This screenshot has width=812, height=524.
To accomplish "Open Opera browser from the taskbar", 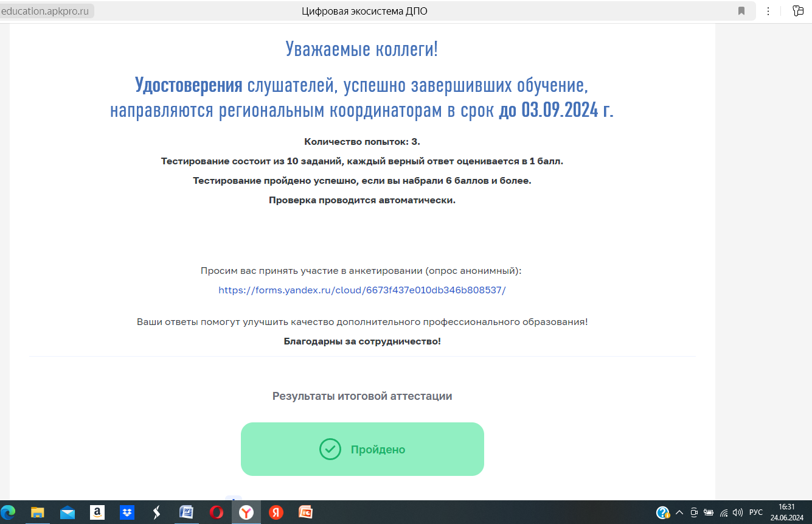I will 216,512.
